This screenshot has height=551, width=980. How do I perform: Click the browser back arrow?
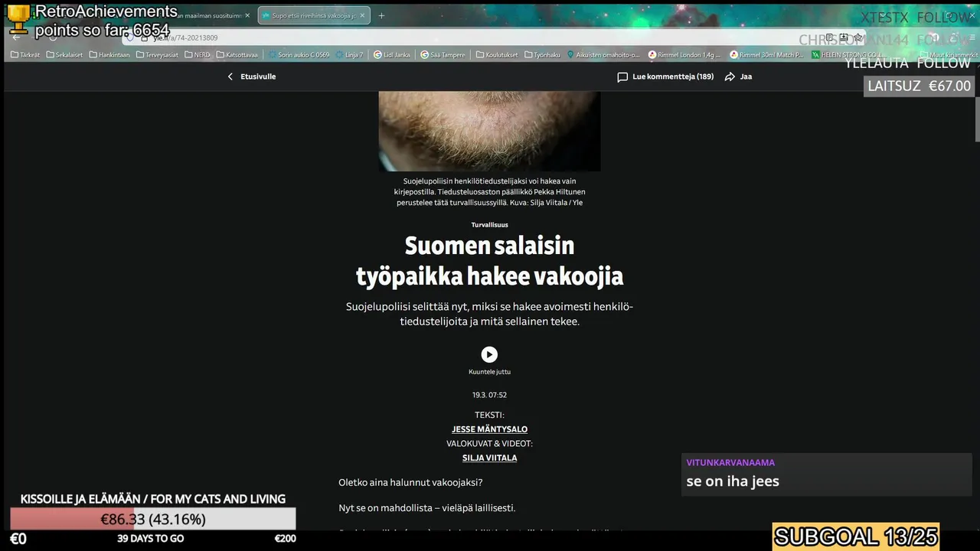tap(17, 37)
